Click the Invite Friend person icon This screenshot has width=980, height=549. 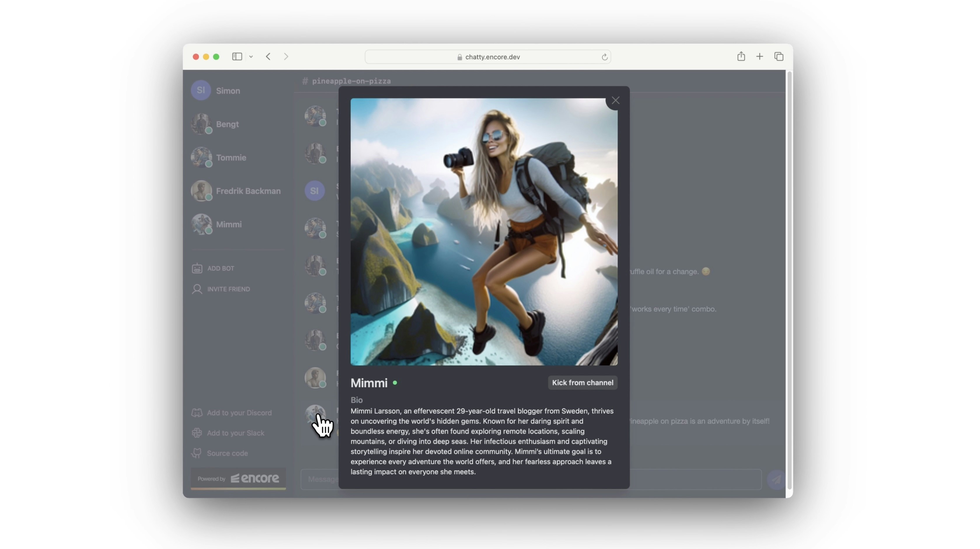point(197,289)
